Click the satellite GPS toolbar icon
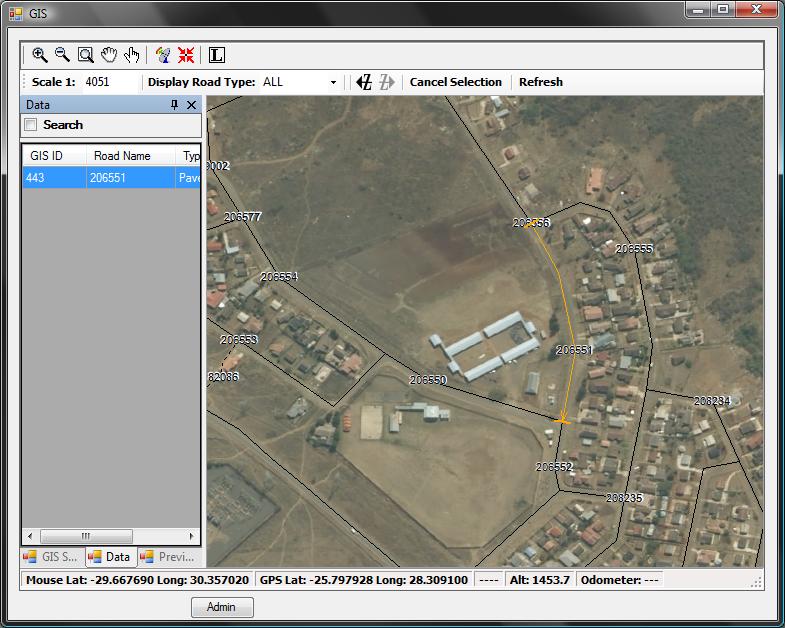Image resolution: width=786 pixels, height=628 pixels. (163, 55)
